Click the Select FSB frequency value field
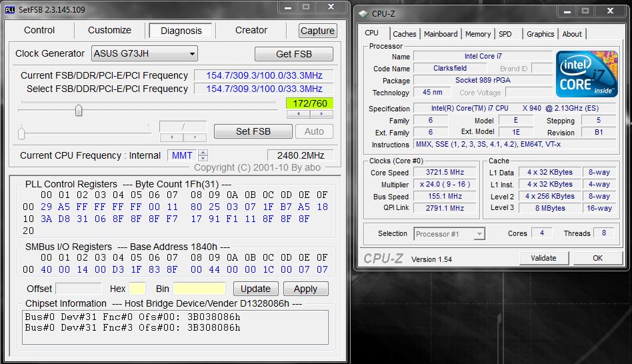 [x=264, y=89]
